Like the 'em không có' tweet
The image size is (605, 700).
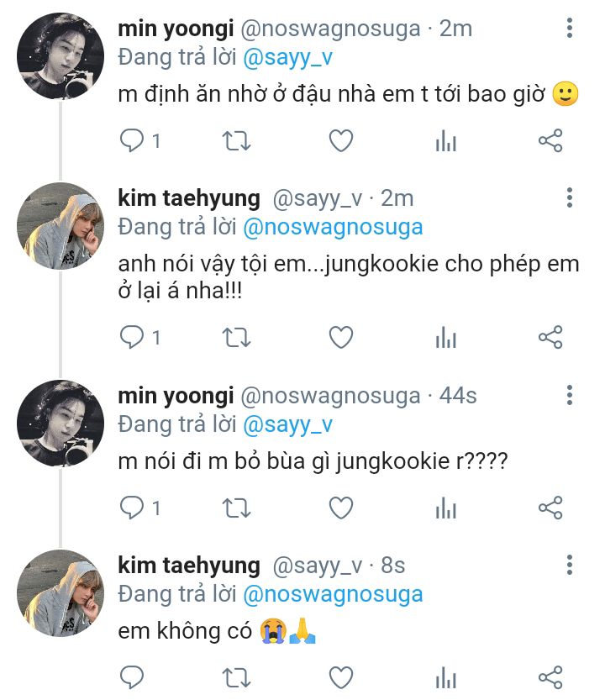340,677
